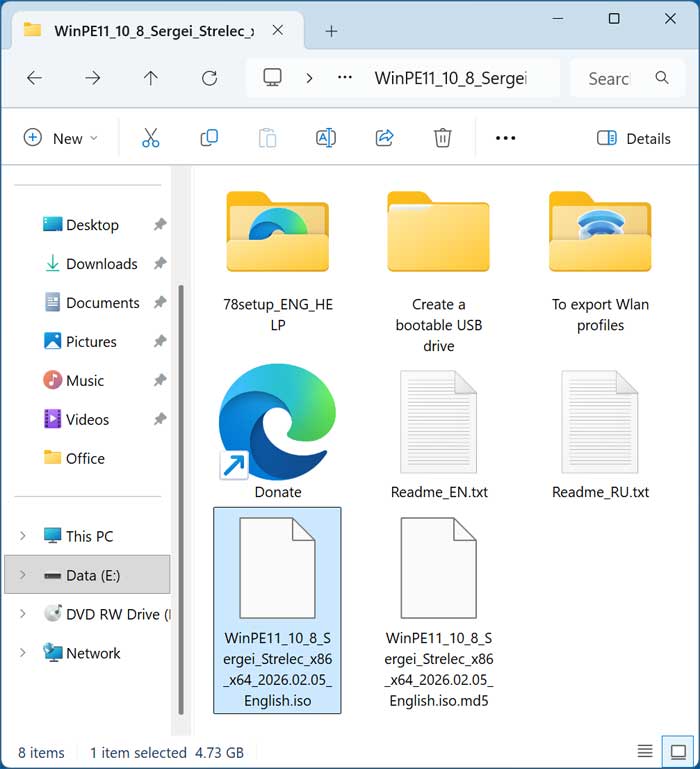Maximize the File Explorer window

614,19
